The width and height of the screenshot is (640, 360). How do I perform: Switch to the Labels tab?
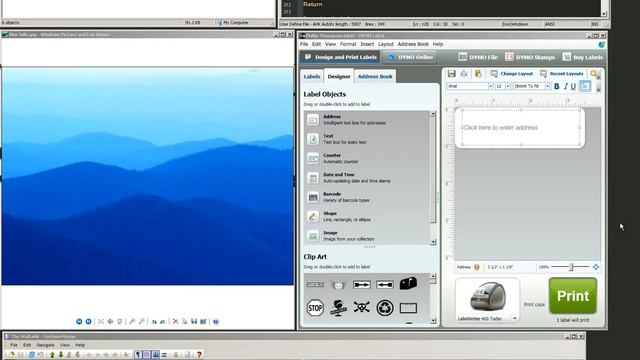[312, 76]
